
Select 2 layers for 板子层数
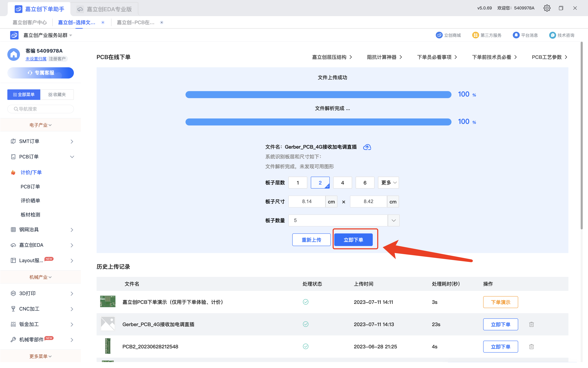click(x=320, y=183)
